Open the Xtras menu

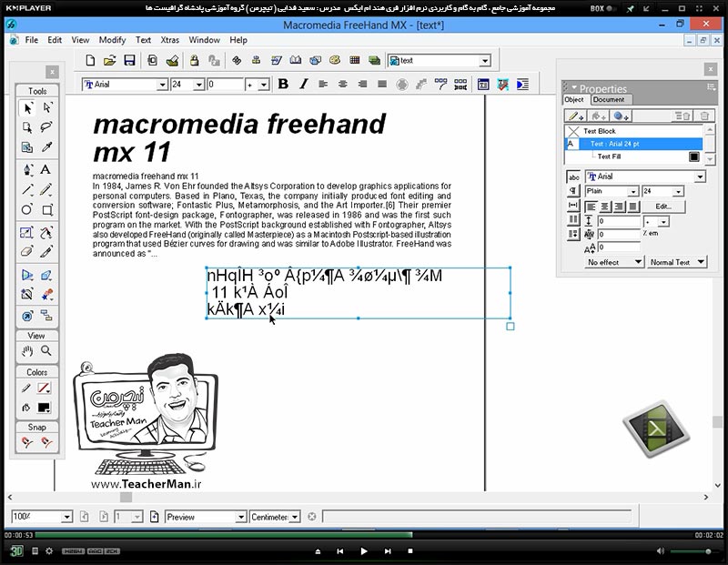tap(169, 40)
